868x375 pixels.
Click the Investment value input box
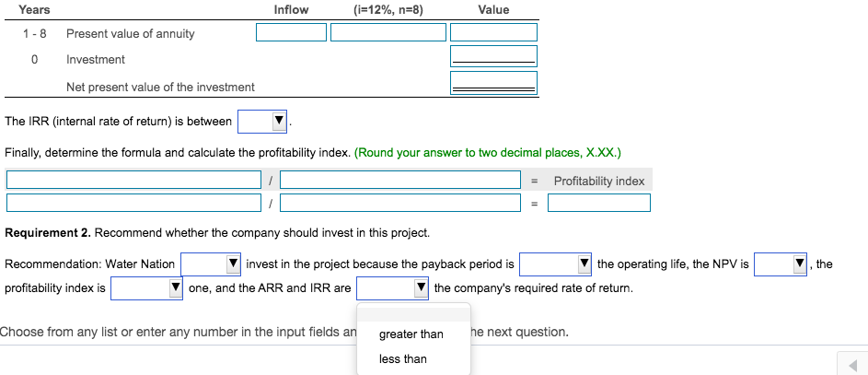click(x=493, y=56)
